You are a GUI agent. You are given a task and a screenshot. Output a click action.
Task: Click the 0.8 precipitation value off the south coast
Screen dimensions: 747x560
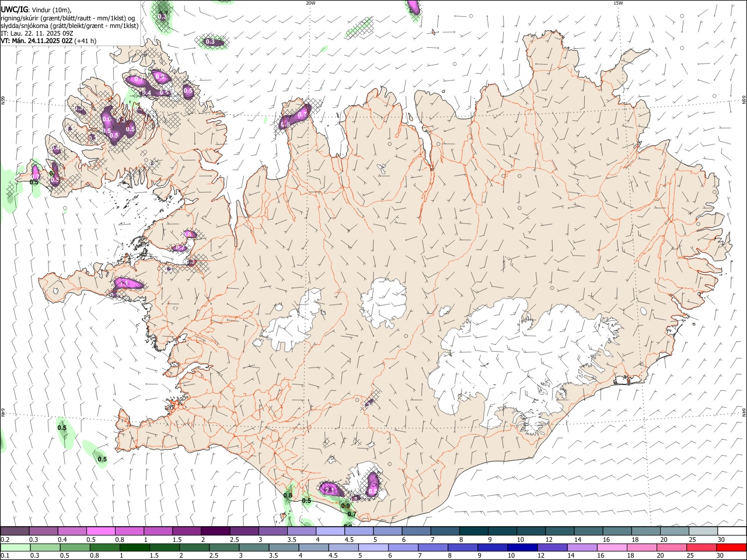[288, 495]
